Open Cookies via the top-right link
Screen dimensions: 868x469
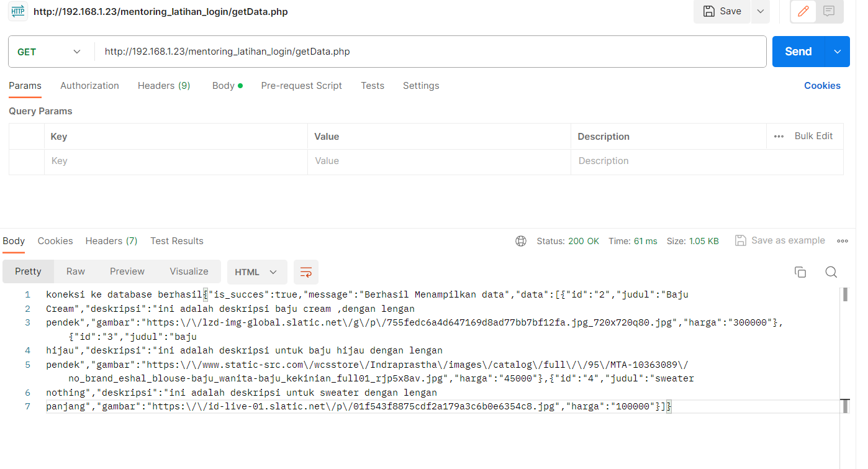(x=822, y=86)
